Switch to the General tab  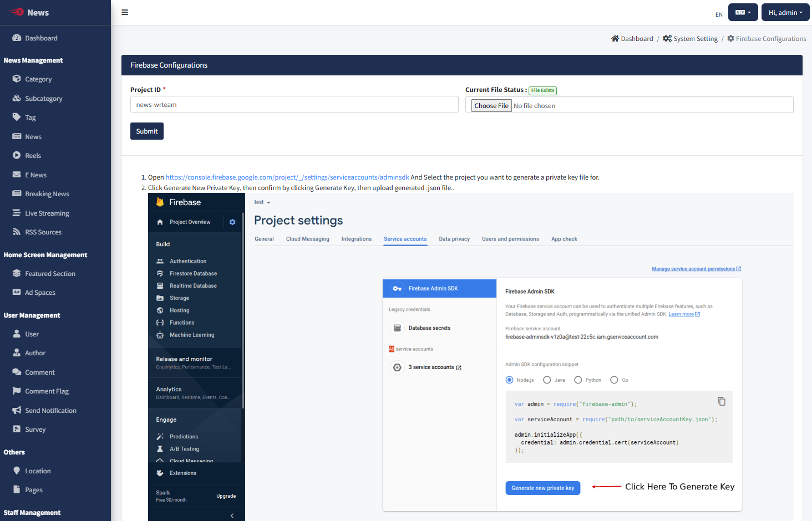[x=264, y=239]
